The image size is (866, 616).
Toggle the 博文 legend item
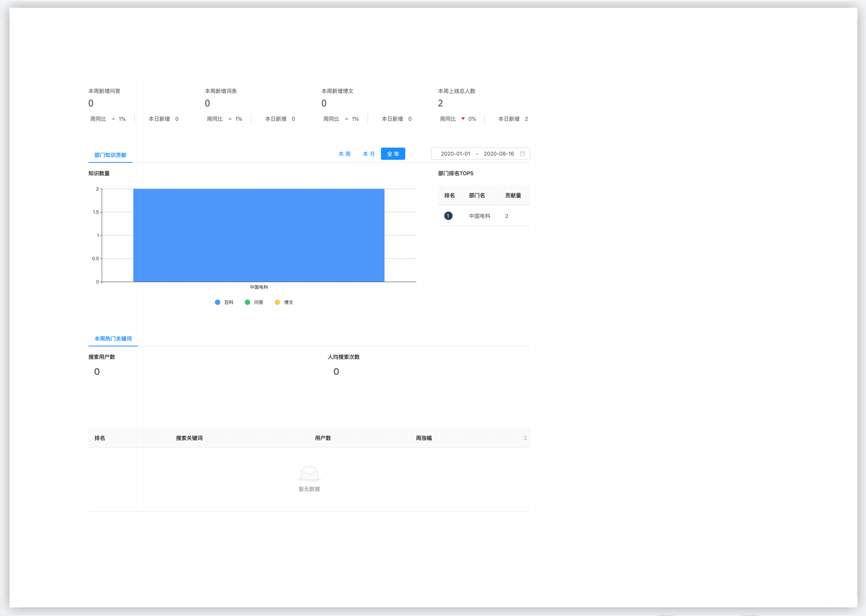tap(284, 302)
